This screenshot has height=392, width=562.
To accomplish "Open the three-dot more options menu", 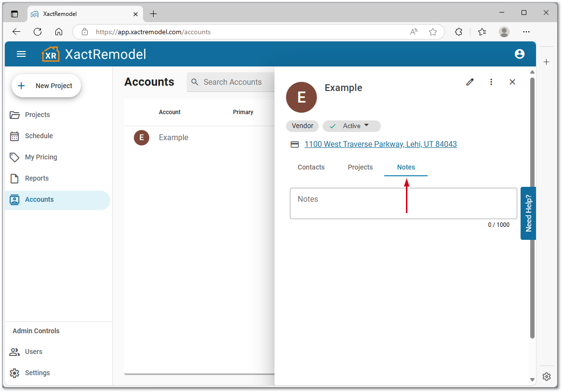I will [x=491, y=82].
